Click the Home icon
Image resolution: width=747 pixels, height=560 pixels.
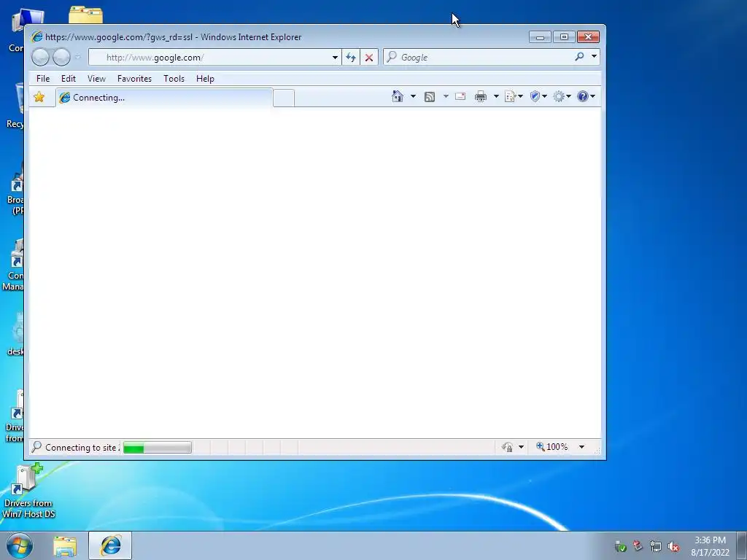398,97
